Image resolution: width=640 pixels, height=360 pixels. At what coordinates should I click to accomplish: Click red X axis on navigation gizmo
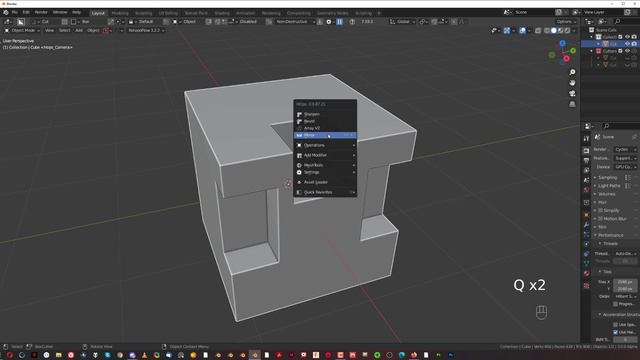pos(567,59)
